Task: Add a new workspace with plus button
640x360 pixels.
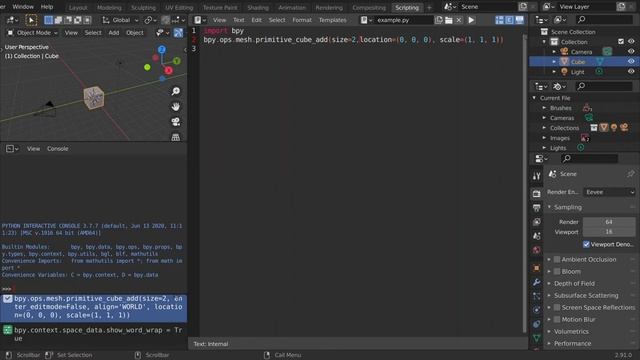Action: pos(429,7)
